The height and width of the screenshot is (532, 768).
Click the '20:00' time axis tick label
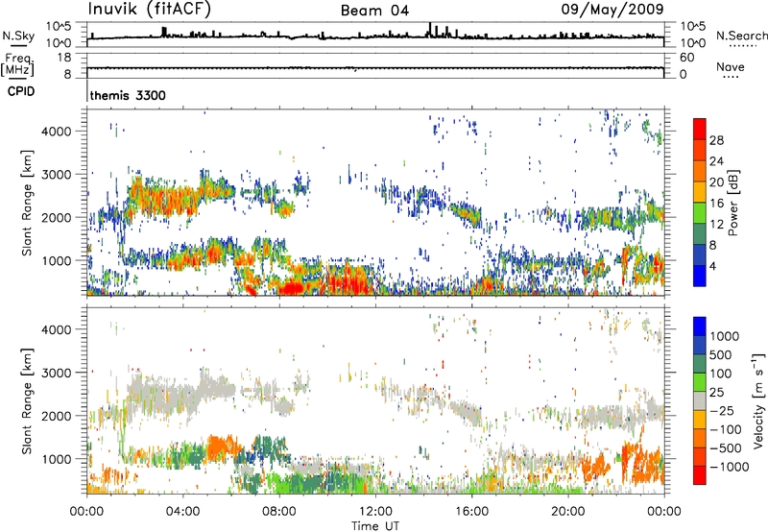point(568,512)
